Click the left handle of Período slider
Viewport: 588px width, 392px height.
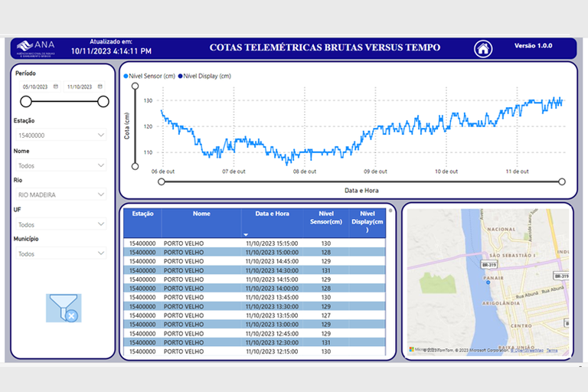[x=26, y=101]
